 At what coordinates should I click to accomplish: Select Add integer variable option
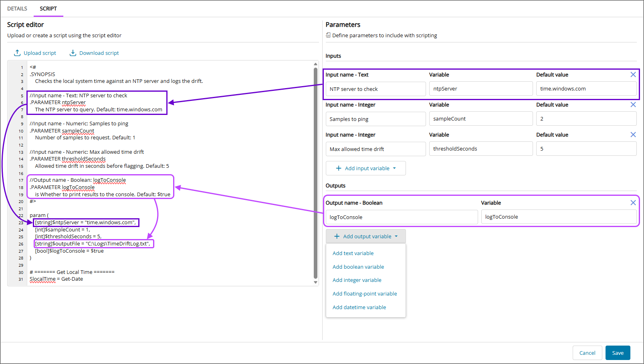tap(357, 280)
